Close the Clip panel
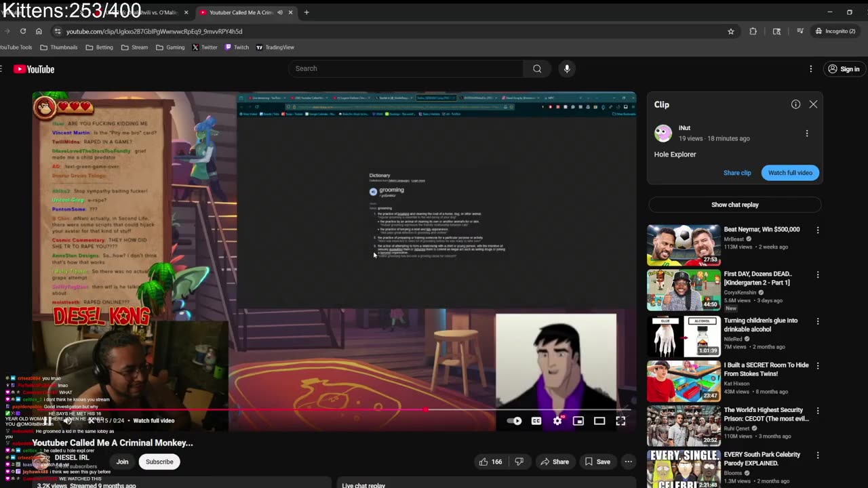Screen dimensions: 868x488 pos(813,104)
